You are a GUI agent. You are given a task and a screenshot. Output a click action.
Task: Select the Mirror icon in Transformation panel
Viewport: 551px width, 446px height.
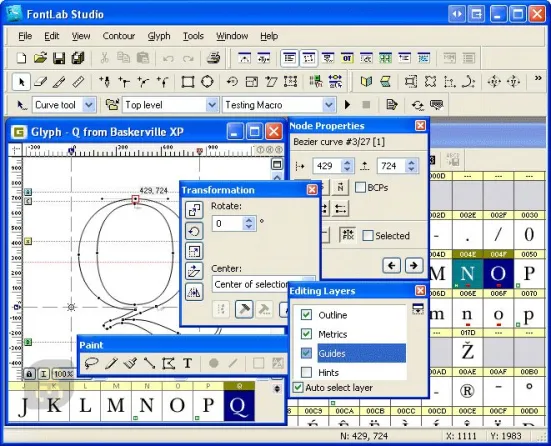click(194, 292)
